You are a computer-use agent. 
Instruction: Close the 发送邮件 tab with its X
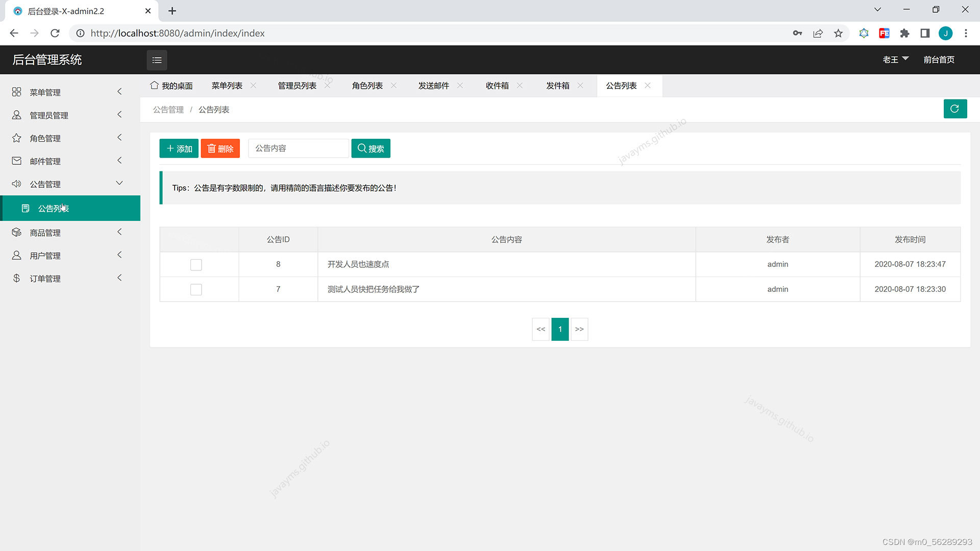point(460,85)
